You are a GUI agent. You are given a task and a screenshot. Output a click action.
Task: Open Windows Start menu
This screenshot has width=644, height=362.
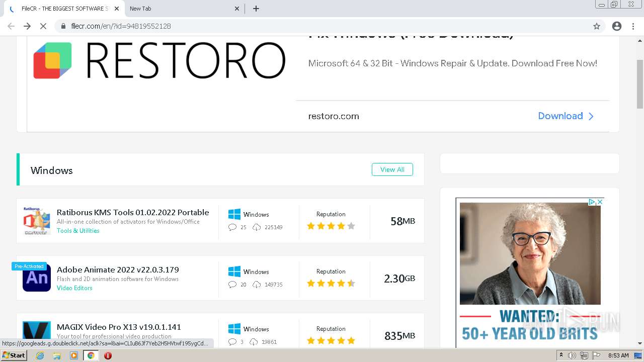point(14,355)
